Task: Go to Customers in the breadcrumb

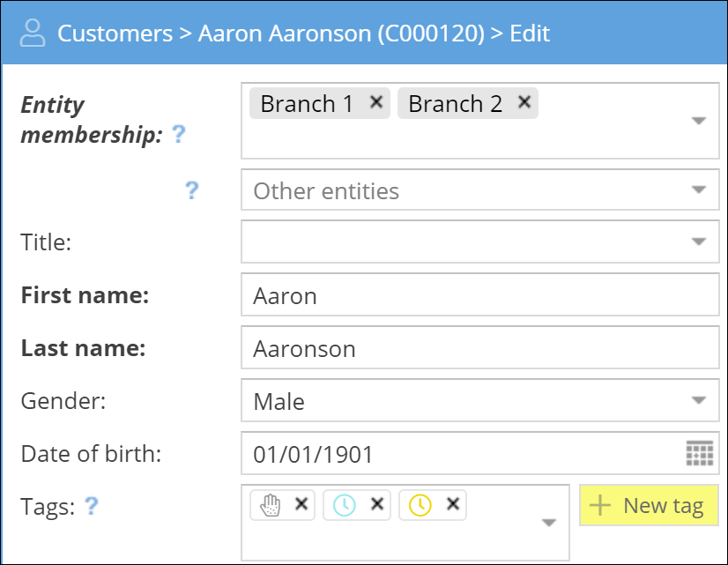Action: click(x=115, y=33)
